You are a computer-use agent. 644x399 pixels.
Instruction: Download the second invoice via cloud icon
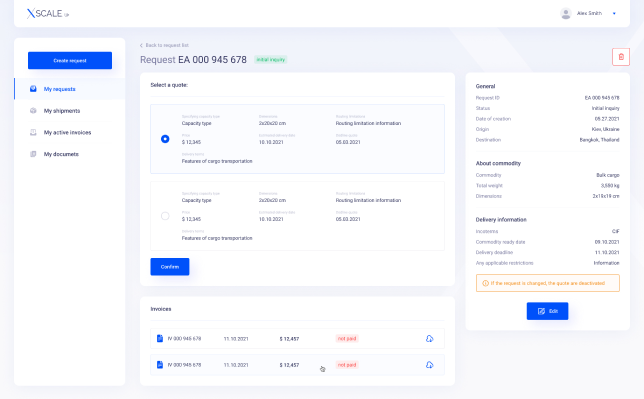429,365
